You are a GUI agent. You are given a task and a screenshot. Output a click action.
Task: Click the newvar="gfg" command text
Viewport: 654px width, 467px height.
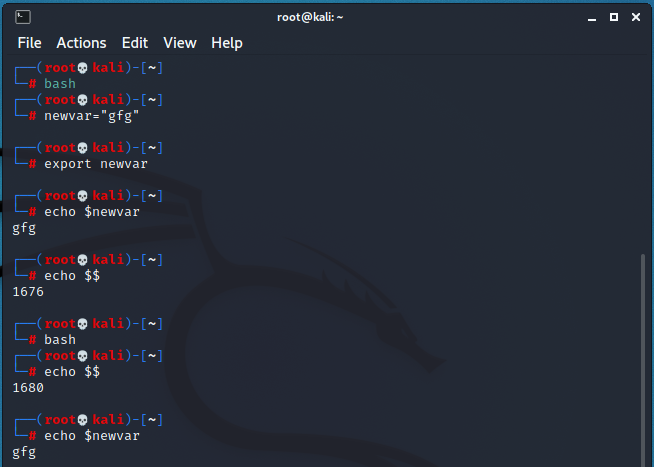(91, 116)
